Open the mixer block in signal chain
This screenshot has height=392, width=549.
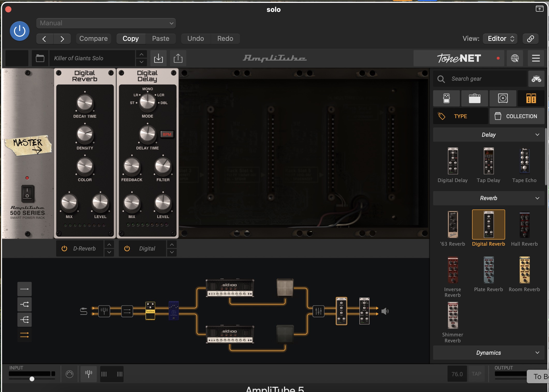pos(318,311)
